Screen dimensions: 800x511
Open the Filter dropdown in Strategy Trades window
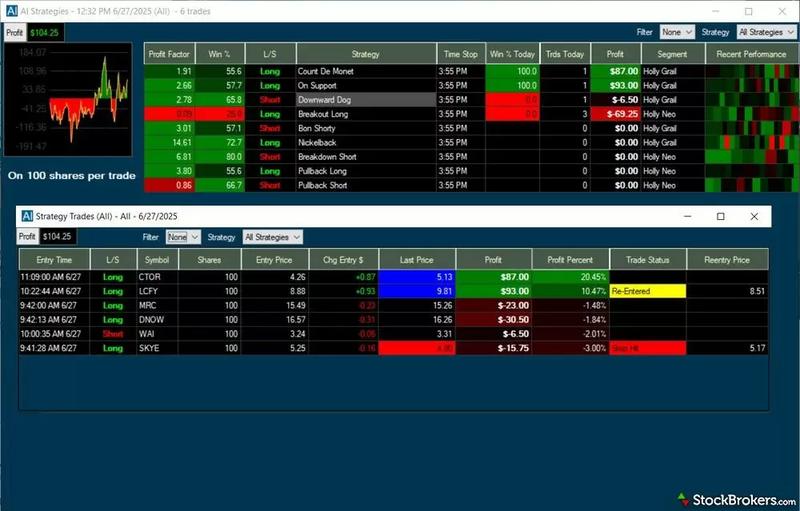pos(177,237)
